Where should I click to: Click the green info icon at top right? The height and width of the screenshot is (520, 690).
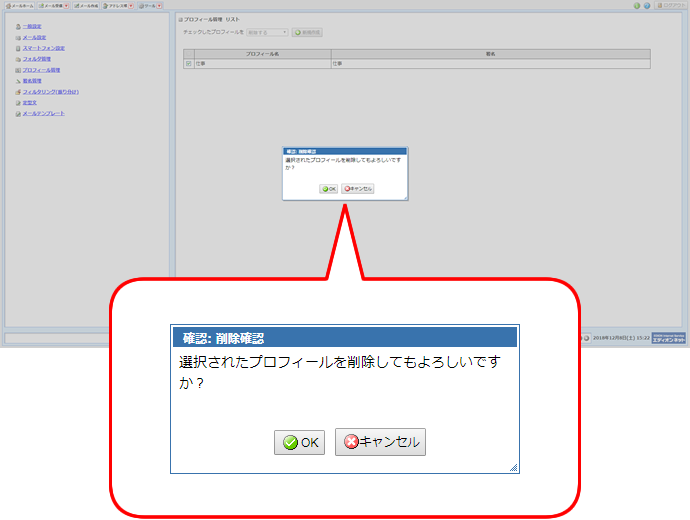[637, 6]
